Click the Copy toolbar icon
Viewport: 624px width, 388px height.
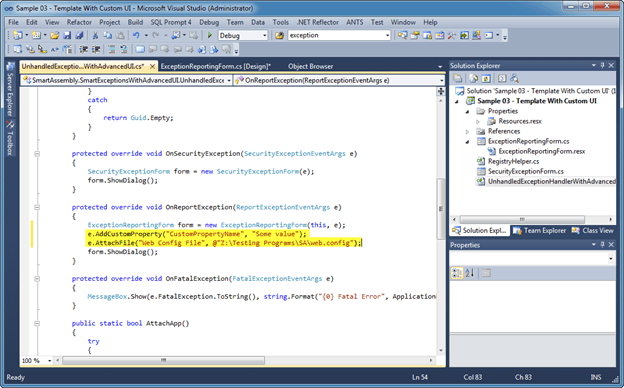[108, 35]
